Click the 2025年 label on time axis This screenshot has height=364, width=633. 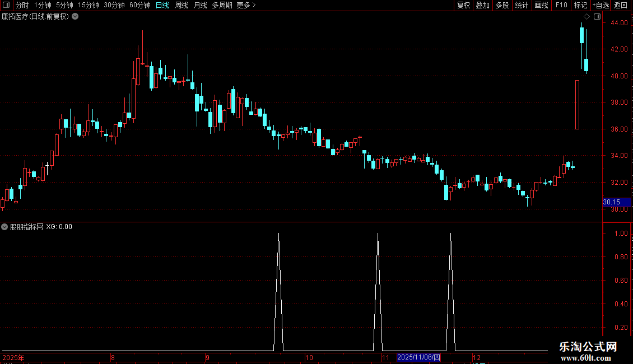(13, 357)
